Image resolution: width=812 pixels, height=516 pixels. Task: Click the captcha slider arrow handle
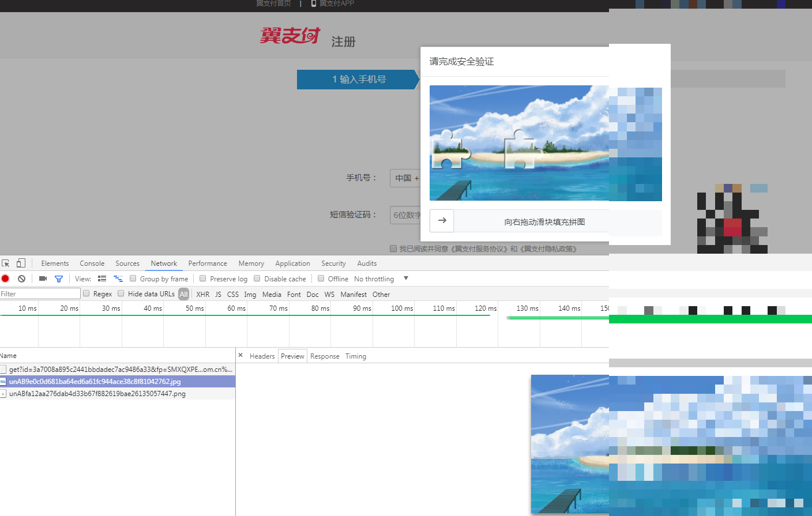tap(442, 221)
